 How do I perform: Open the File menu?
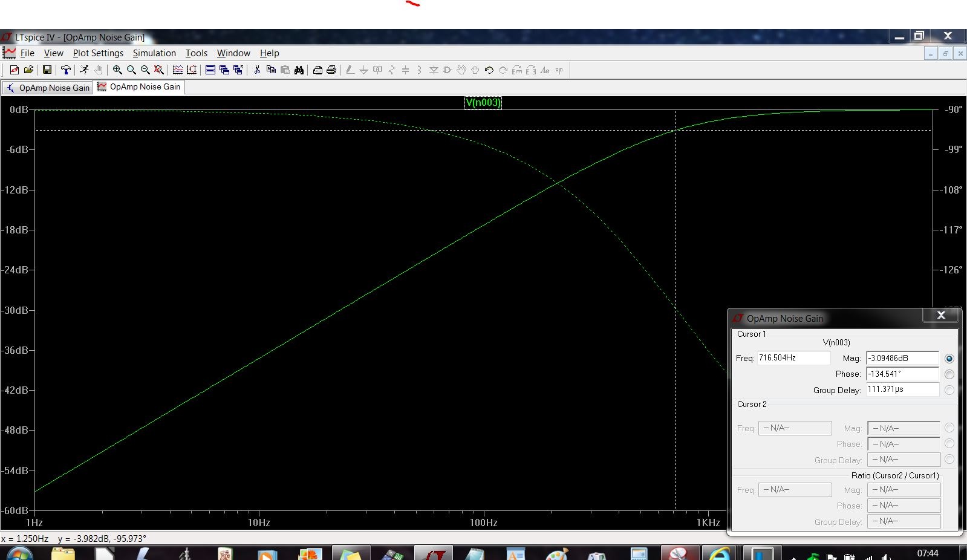coord(27,53)
